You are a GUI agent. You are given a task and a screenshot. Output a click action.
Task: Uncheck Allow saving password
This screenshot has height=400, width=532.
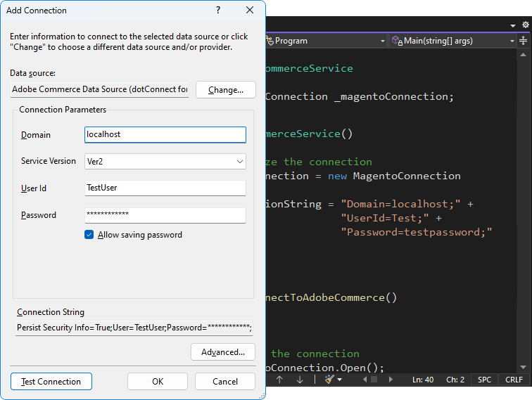(89, 235)
